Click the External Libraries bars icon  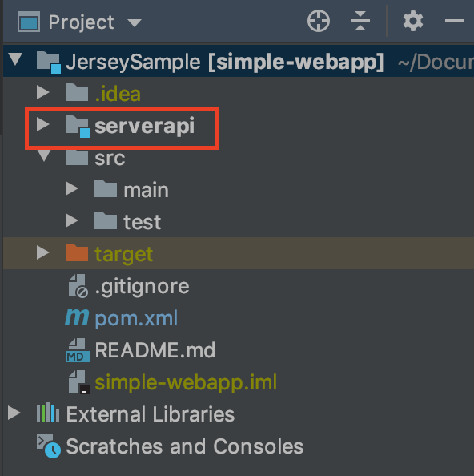click(x=48, y=412)
